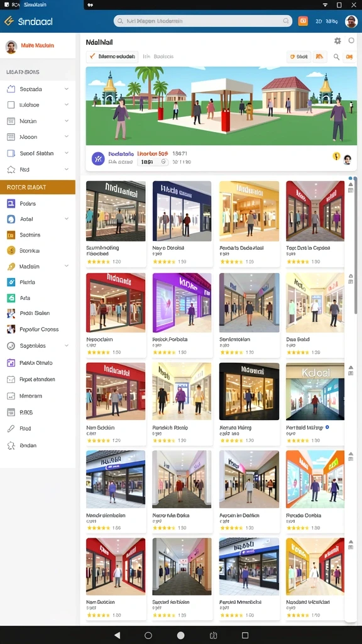Screen dimensions: 362x644
Task: Click the gold coin Stomka icon
Action: coord(11,250)
